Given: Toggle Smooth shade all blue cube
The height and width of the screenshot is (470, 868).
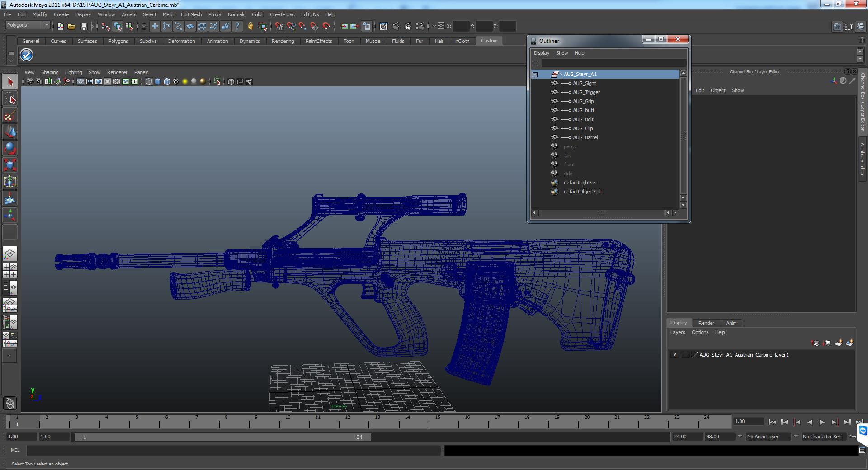Looking at the screenshot, I should tap(158, 81).
